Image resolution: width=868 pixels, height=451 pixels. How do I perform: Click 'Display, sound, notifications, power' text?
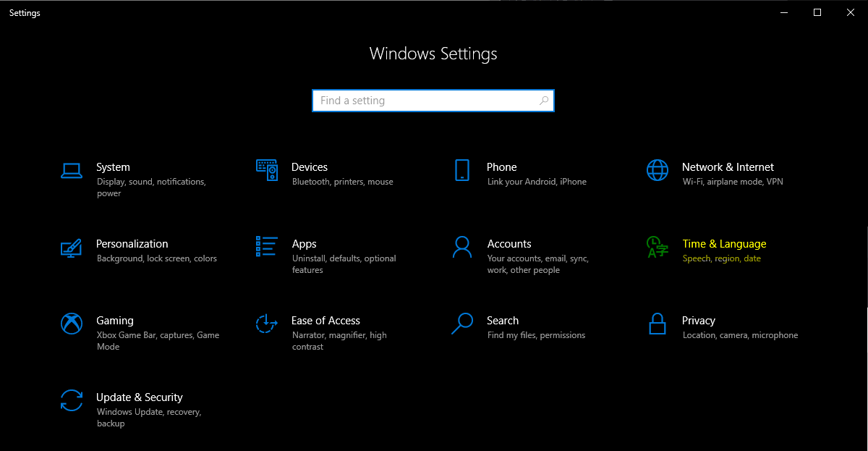(151, 187)
